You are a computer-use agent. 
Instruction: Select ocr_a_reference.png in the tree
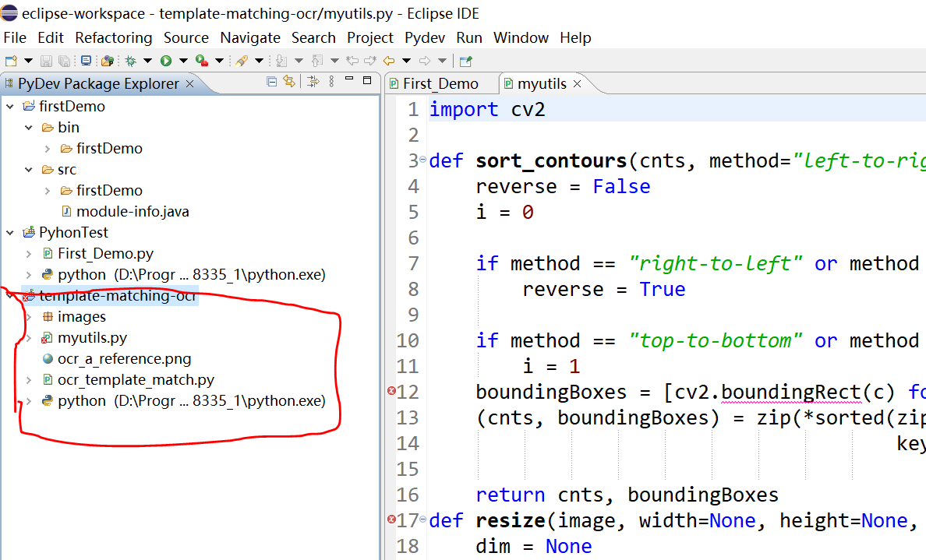(x=124, y=359)
